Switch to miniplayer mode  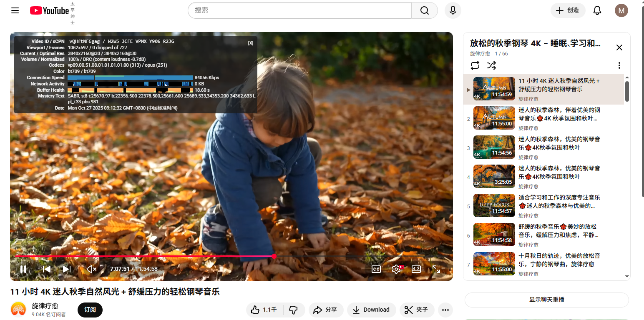point(416,269)
